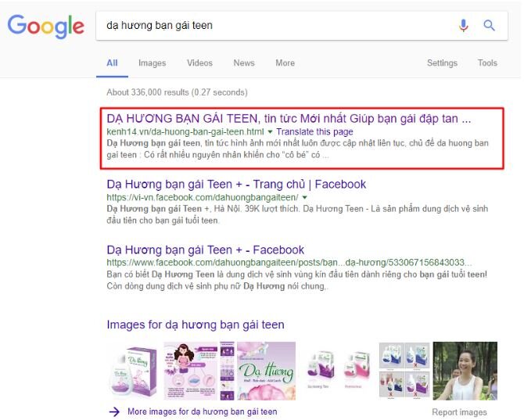The image size is (524, 420).
Task: Click the magnifying glass search button
Action: pyautogui.click(x=489, y=25)
